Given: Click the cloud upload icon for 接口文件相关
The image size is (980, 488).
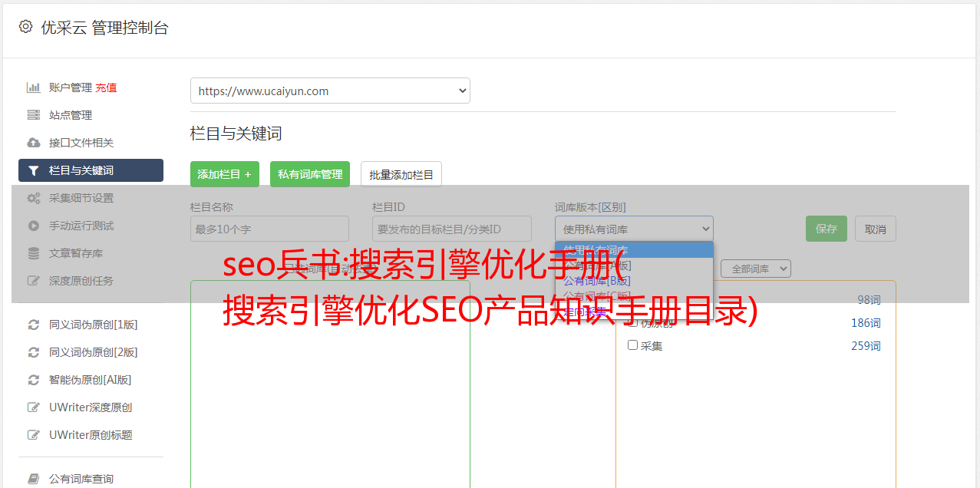Looking at the screenshot, I should (x=33, y=143).
